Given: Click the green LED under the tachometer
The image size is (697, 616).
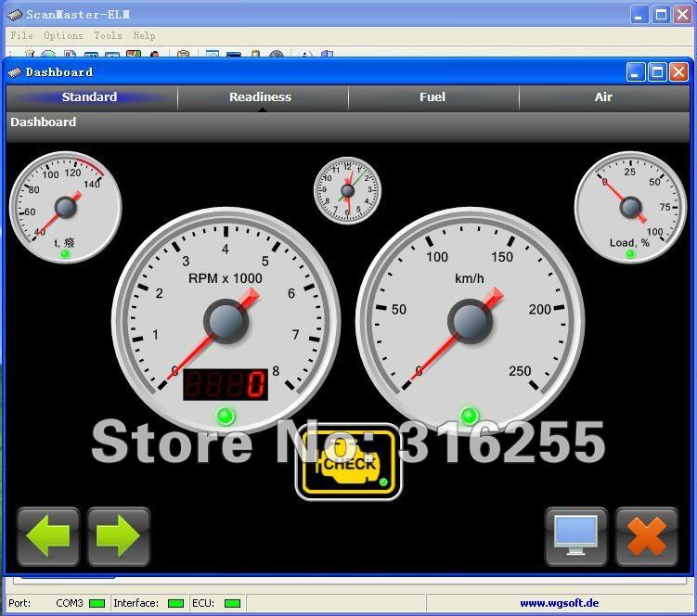Looking at the screenshot, I should tap(226, 417).
